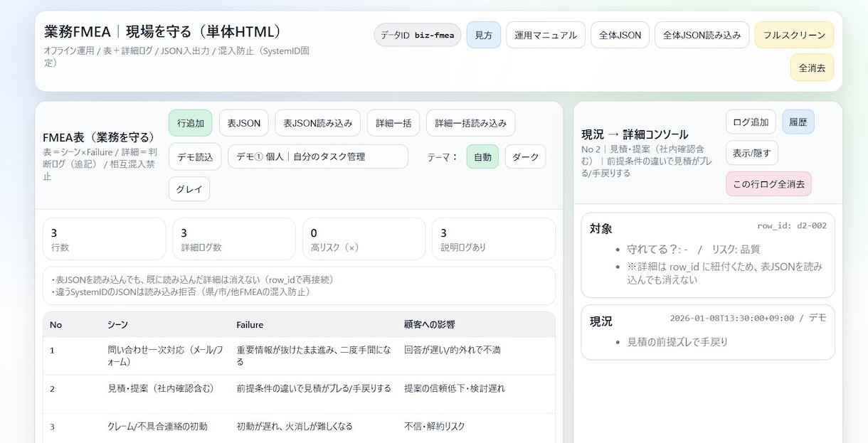Click the 行数 stat card
Viewport: 868px width, 443px height.
(x=105, y=239)
